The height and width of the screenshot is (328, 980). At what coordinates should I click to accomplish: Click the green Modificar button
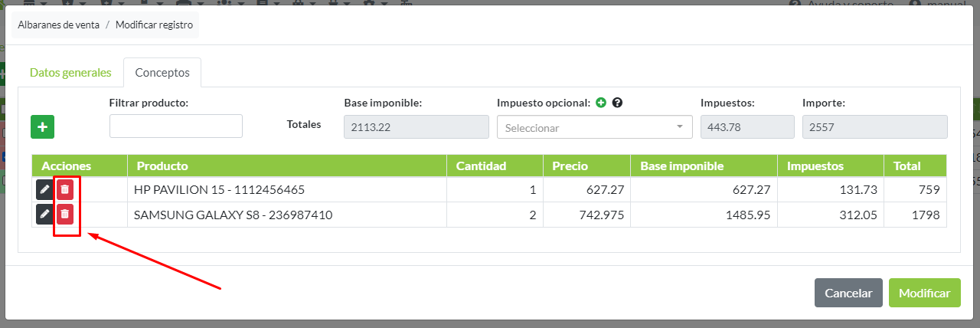[924, 293]
